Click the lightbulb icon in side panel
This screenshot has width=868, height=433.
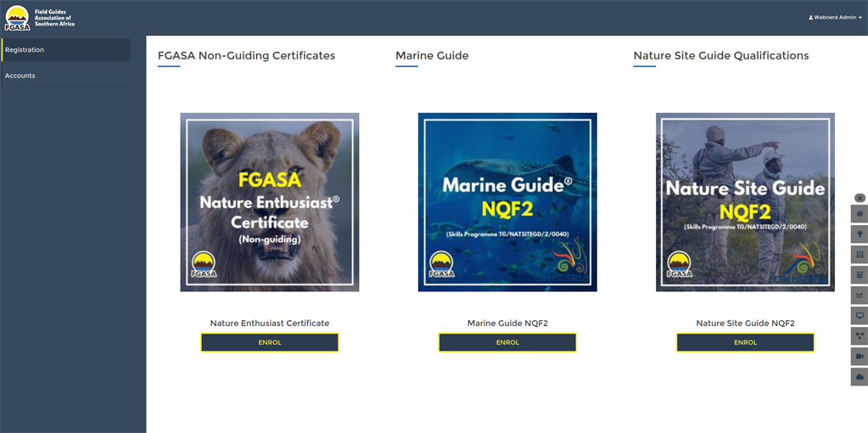pos(860,234)
